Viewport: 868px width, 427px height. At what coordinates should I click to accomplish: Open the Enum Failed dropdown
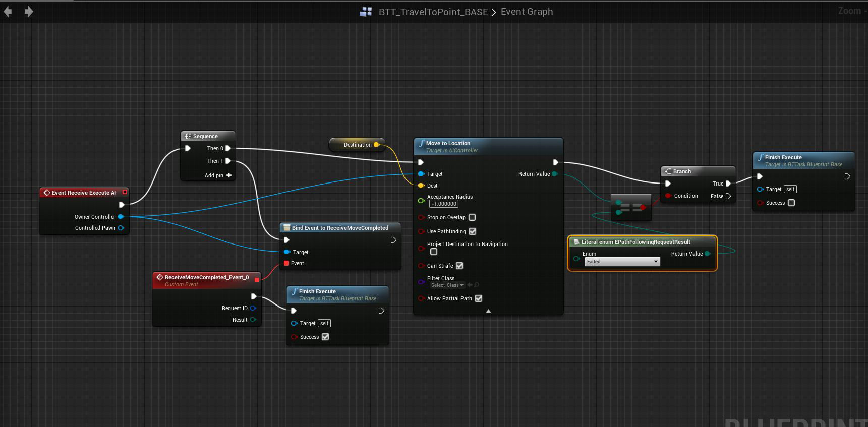622,261
